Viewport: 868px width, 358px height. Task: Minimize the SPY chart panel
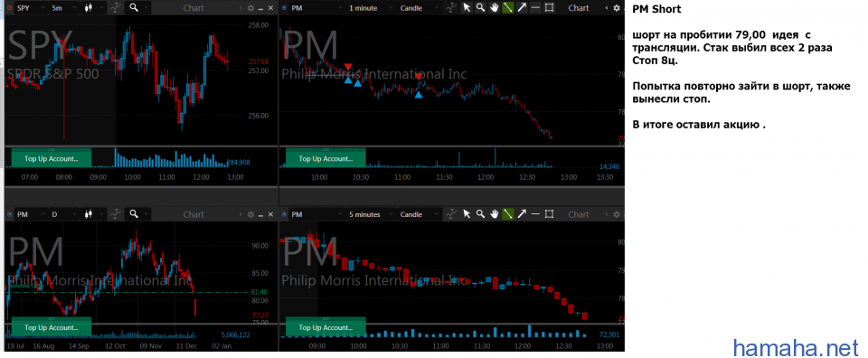260,8
